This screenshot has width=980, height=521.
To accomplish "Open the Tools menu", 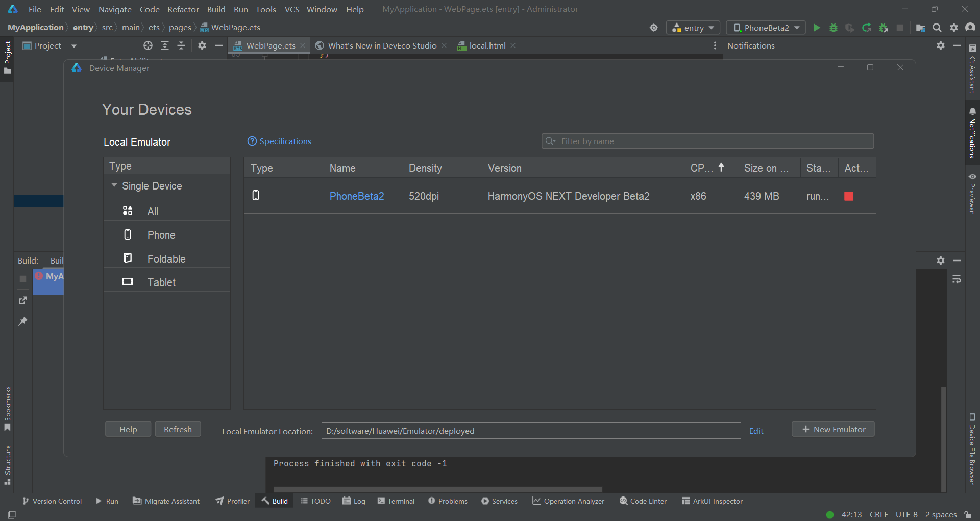I will pos(265,9).
